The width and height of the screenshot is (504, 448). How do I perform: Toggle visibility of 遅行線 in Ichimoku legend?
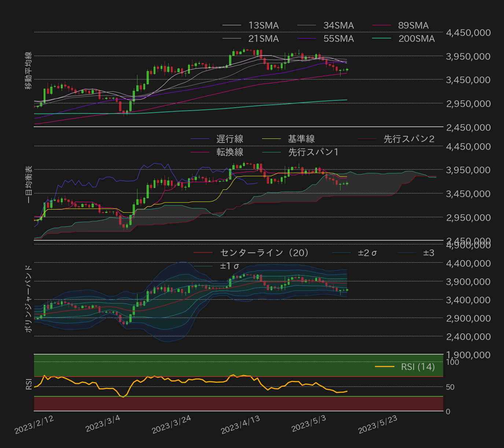click(199, 139)
